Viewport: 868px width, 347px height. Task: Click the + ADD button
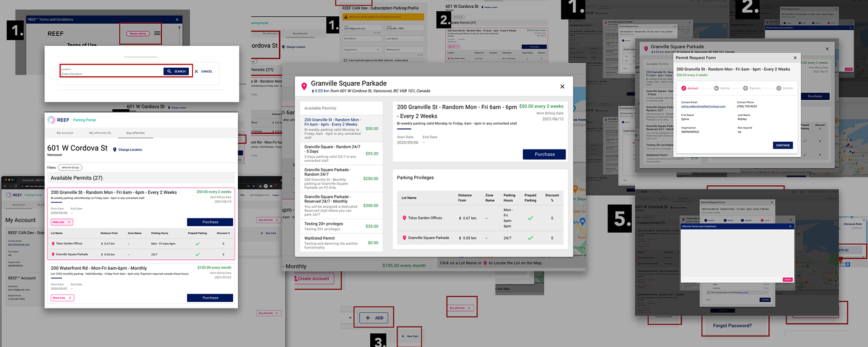click(374, 318)
